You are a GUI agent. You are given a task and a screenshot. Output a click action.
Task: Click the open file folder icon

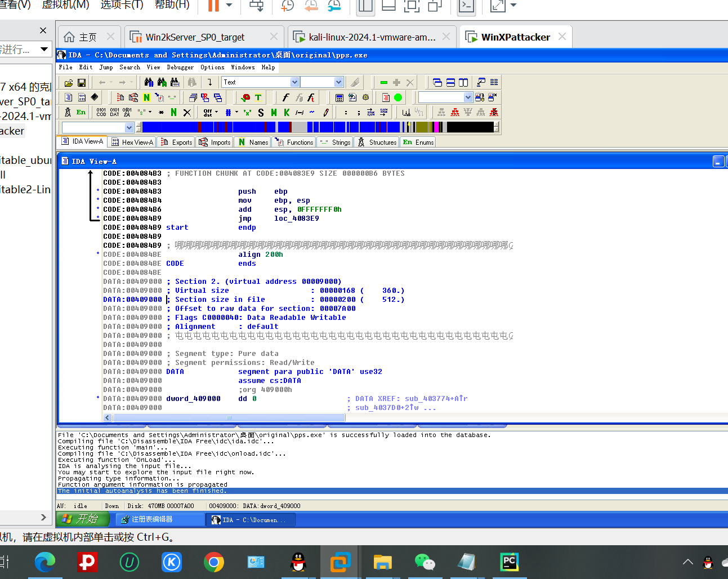point(69,83)
